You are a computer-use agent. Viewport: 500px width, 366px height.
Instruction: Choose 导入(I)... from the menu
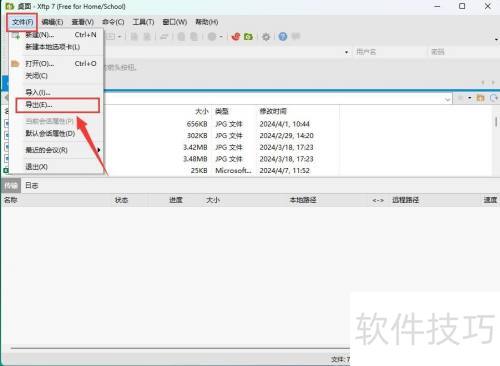tap(57, 92)
